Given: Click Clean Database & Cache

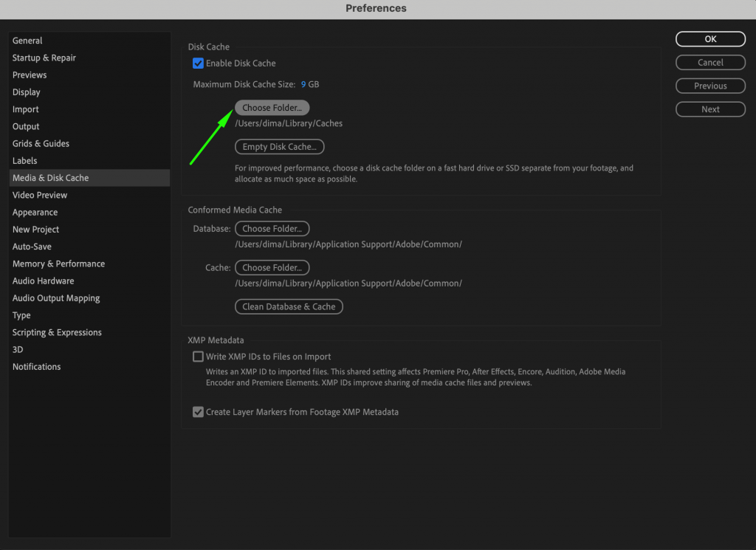Looking at the screenshot, I should [x=289, y=306].
